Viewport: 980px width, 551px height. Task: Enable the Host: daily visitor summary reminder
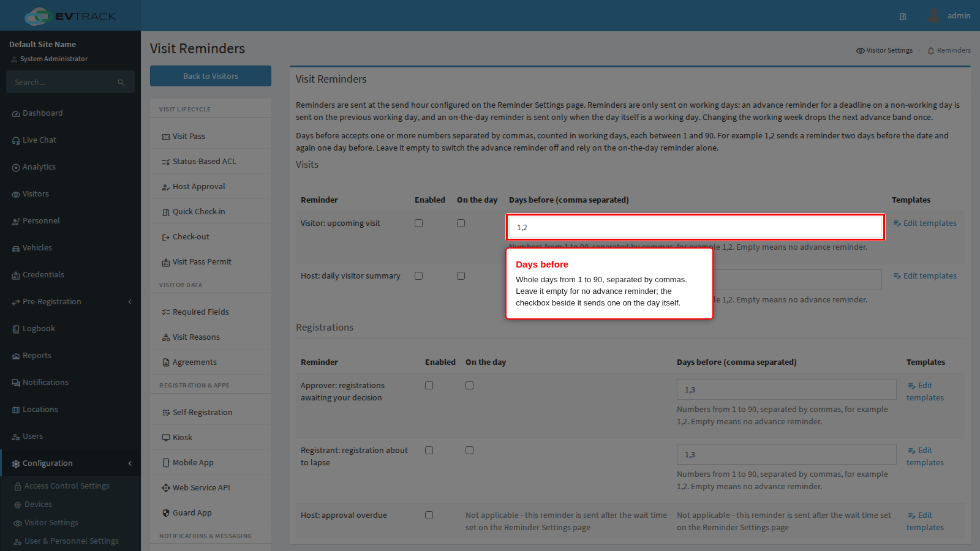[x=419, y=276]
